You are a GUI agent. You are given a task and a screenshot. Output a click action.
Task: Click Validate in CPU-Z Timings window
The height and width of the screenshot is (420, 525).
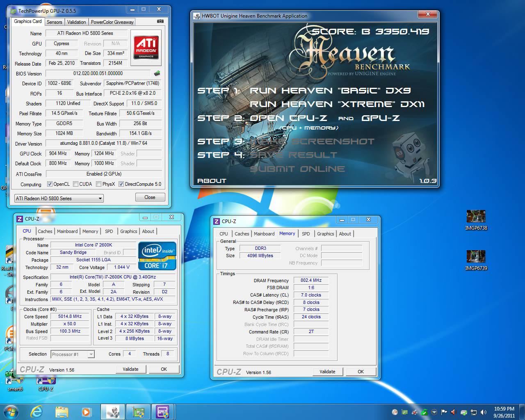(327, 372)
